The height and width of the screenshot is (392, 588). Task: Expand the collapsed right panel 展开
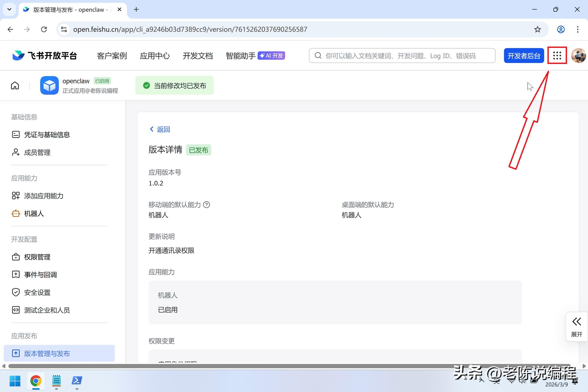(x=576, y=327)
